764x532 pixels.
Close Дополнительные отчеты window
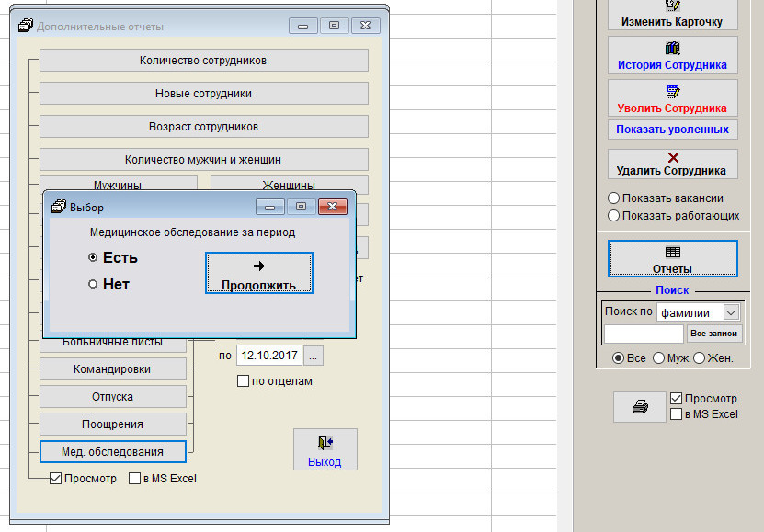365,26
